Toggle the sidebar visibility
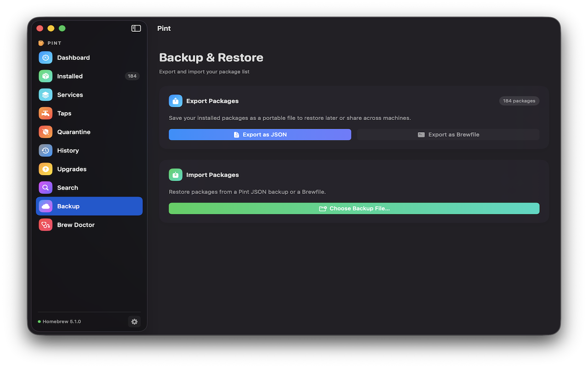This screenshot has height=368, width=588. pyautogui.click(x=136, y=29)
